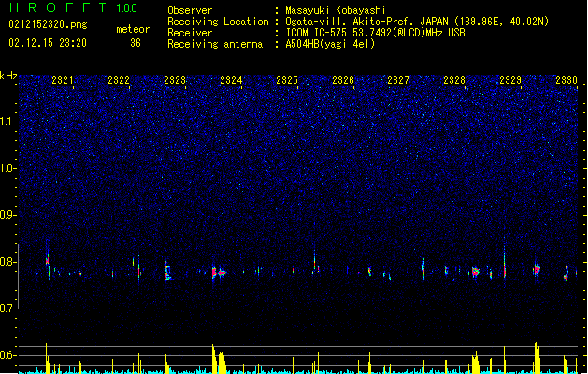
Task: Click the Receiver label
Action: tap(190, 33)
